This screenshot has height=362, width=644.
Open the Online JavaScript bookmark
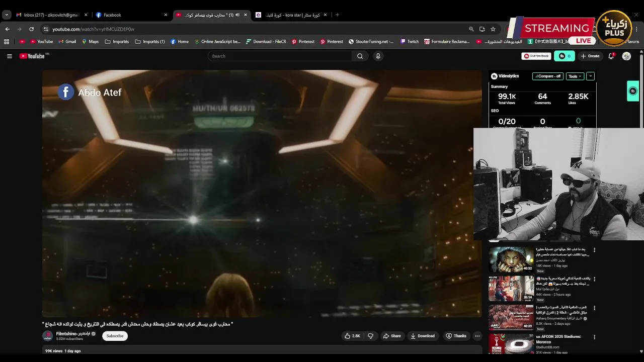[217, 42]
